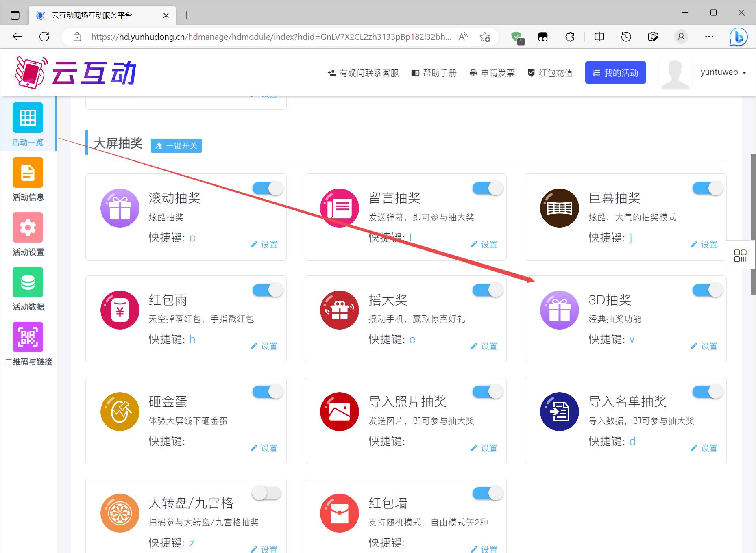Viewport: 756px width, 553px height.
Task: Open 活动信息 document sidebar icon
Action: [28, 173]
